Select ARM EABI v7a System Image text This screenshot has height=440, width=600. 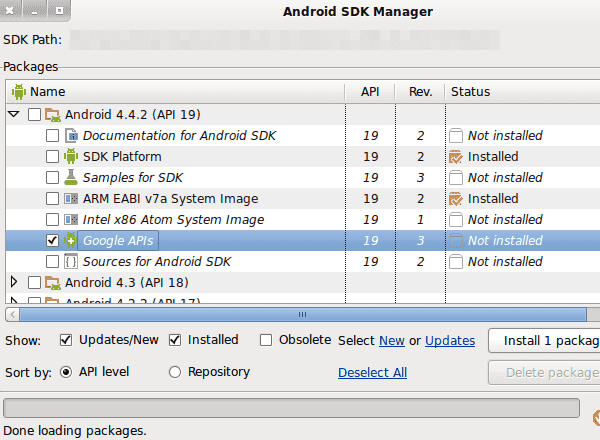click(x=170, y=199)
